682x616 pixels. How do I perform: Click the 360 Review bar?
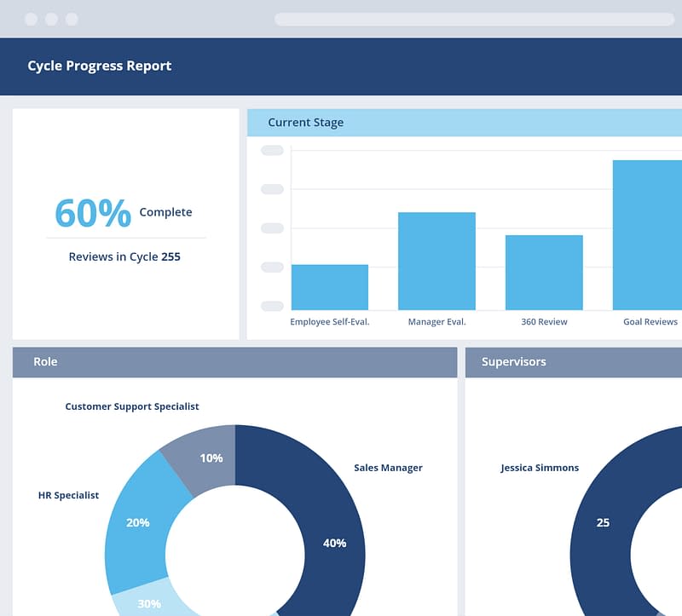[x=544, y=273]
